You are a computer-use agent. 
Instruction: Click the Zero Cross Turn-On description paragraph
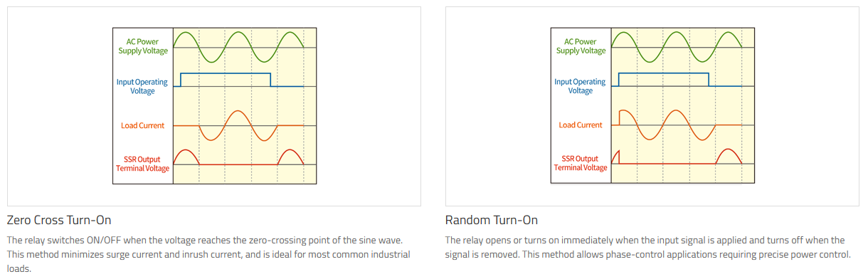208,254
